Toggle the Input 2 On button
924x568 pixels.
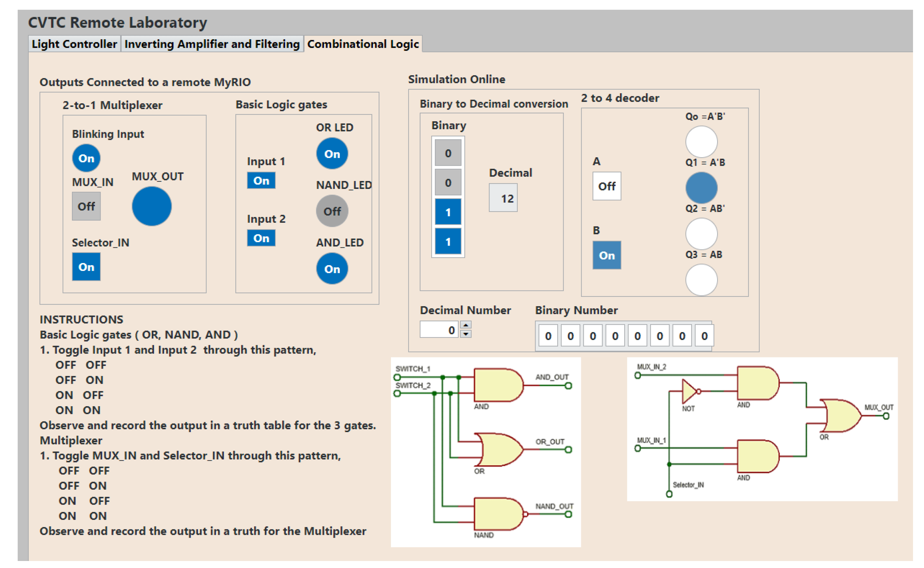[261, 238]
